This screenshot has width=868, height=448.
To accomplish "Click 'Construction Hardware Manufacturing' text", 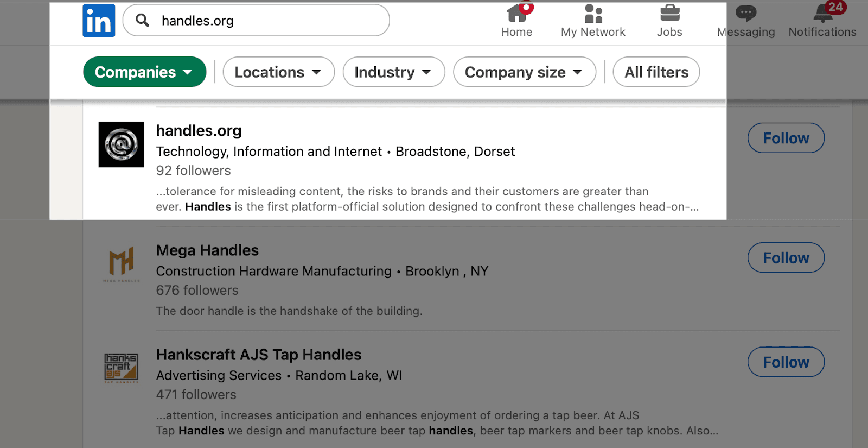I will [x=273, y=271].
